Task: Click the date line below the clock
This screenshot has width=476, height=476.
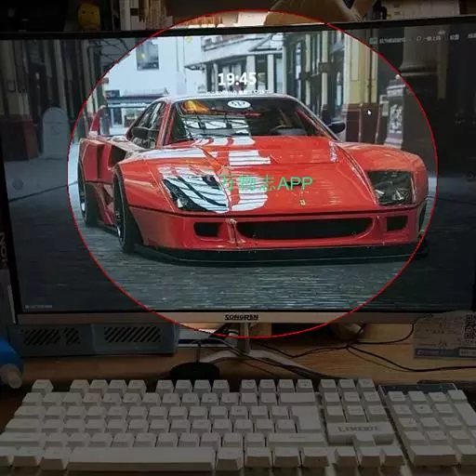Action: [x=237, y=92]
